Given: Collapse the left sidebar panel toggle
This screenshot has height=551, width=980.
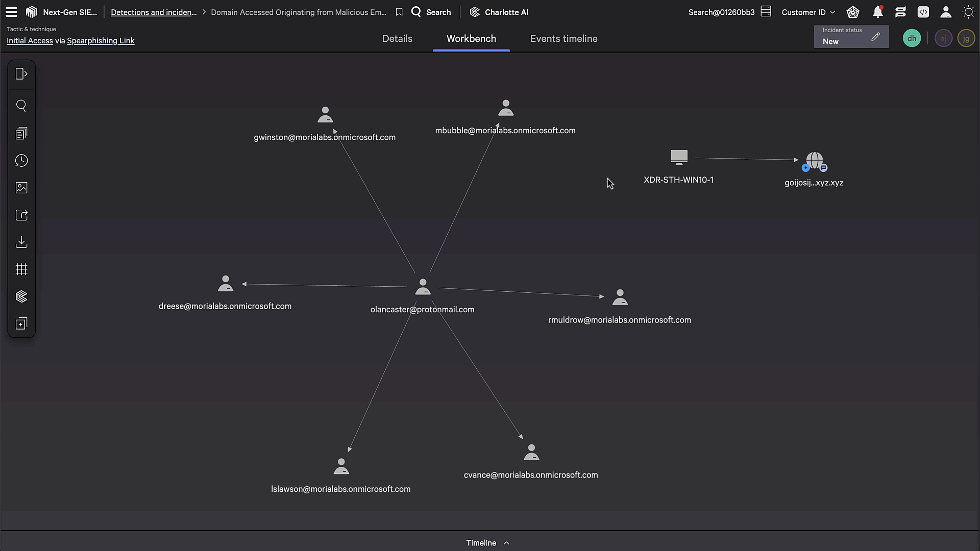Looking at the screenshot, I should [x=21, y=74].
